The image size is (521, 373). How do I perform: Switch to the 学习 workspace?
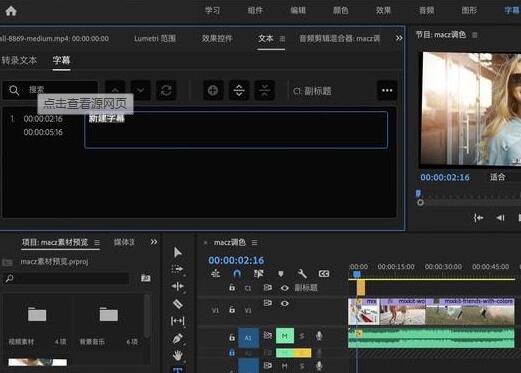[212, 11]
